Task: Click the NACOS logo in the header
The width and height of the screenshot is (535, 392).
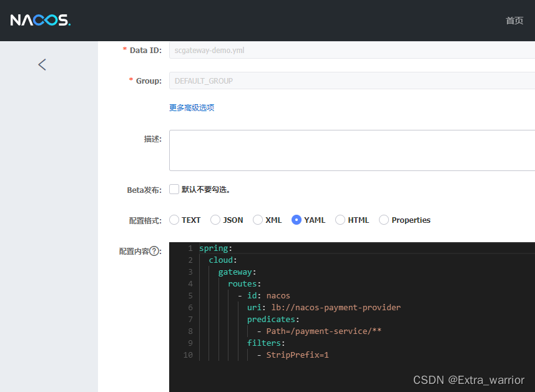Action: (x=40, y=20)
